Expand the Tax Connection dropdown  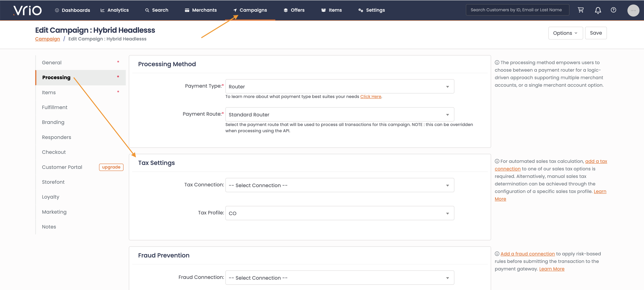click(x=340, y=185)
